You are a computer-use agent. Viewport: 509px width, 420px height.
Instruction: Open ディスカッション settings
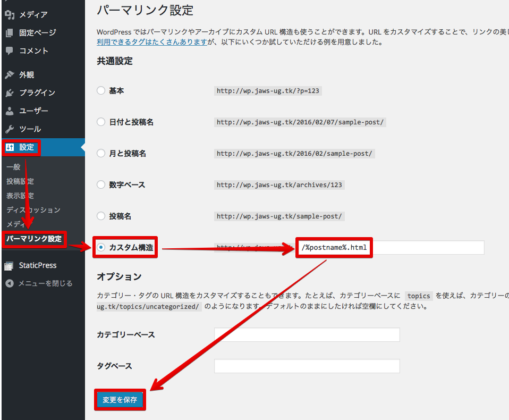click(25, 209)
